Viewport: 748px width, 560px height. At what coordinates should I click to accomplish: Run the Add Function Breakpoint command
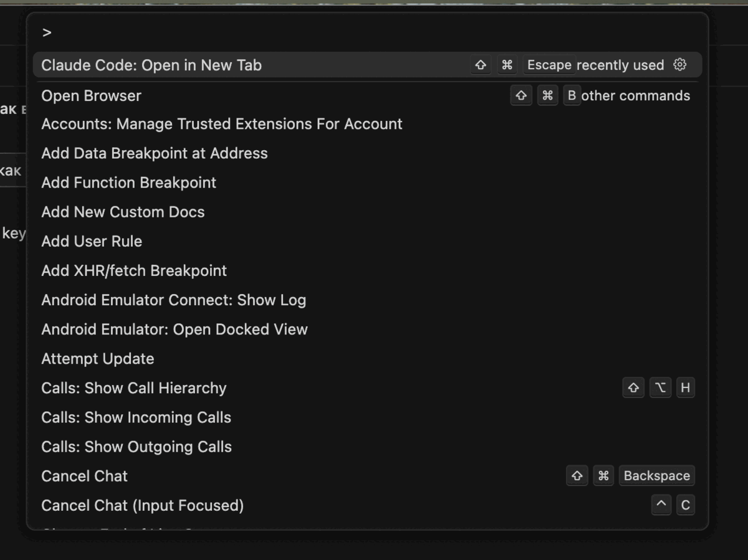(368, 183)
